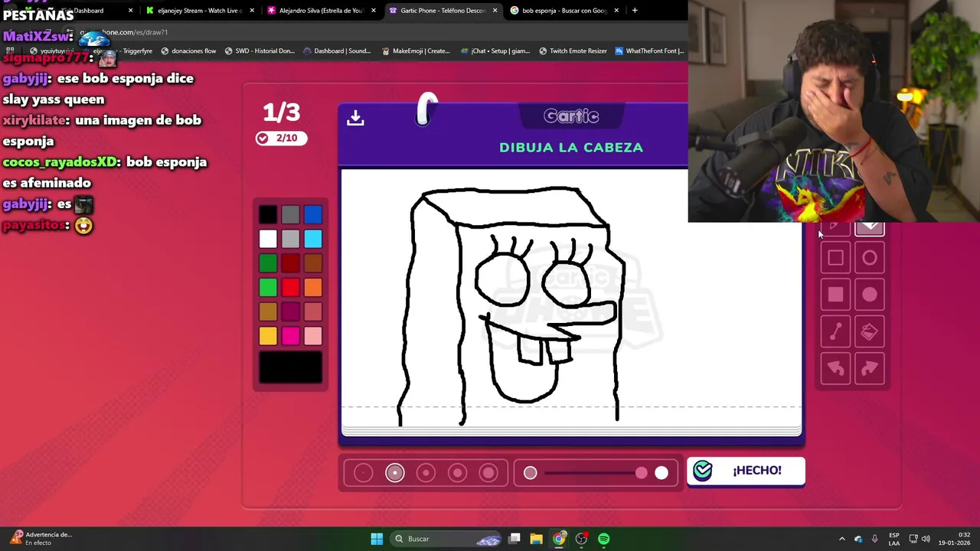Pick the orange color swatch
980x551 pixels.
click(313, 288)
